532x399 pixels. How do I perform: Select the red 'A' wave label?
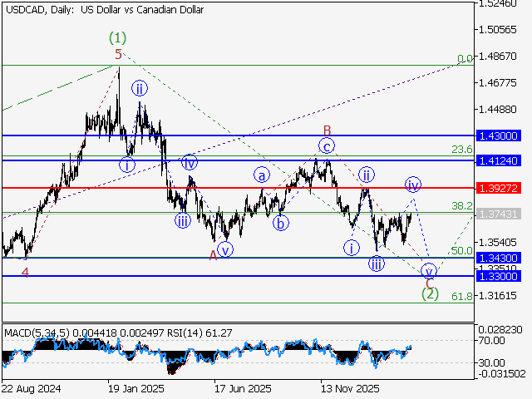pyautogui.click(x=213, y=255)
